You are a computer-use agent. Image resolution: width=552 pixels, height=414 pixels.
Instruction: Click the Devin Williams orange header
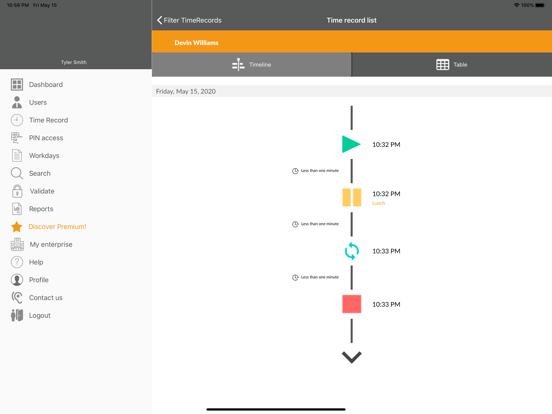[352, 42]
